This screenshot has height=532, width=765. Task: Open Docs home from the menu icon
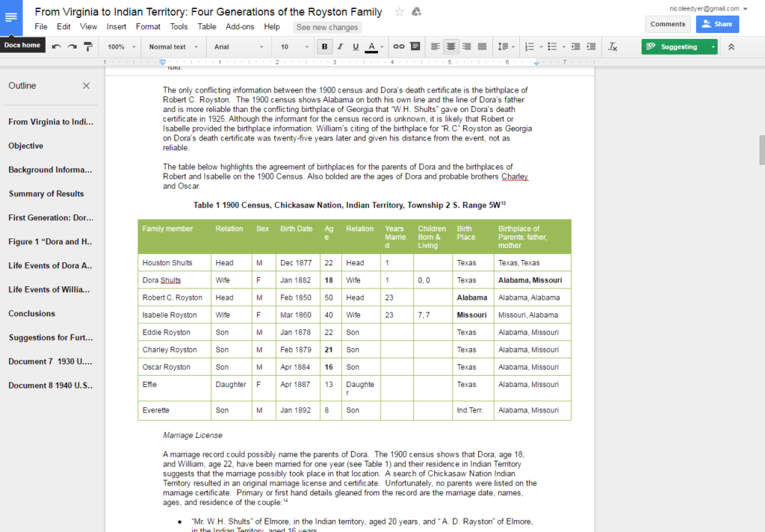[x=10, y=17]
